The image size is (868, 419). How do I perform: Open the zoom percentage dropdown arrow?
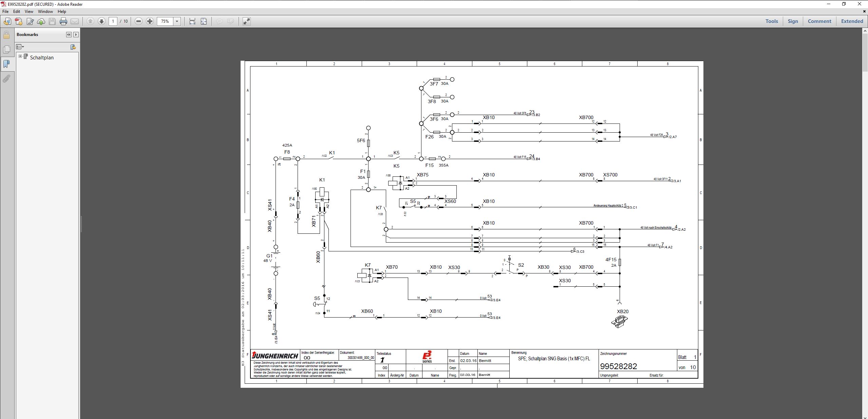(x=177, y=21)
